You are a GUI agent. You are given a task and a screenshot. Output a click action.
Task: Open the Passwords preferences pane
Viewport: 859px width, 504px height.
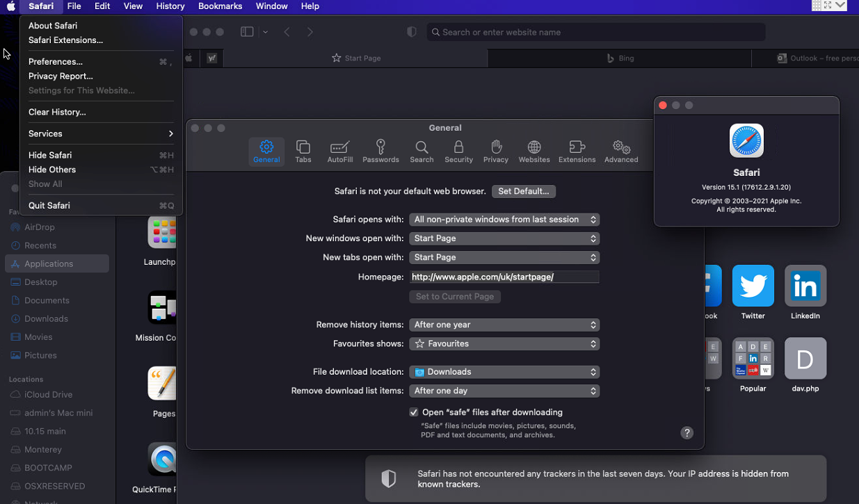[x=380, y=151]
